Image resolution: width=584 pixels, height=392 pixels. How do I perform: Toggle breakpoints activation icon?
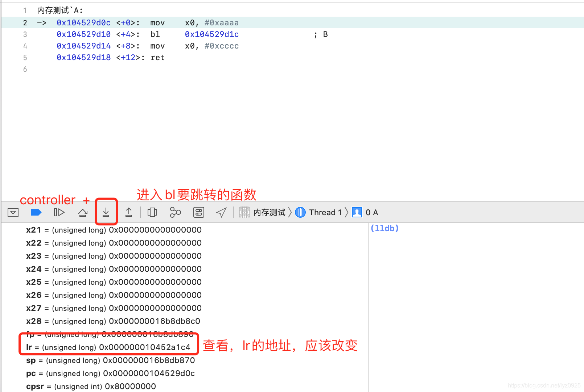(x=36, y=212)
